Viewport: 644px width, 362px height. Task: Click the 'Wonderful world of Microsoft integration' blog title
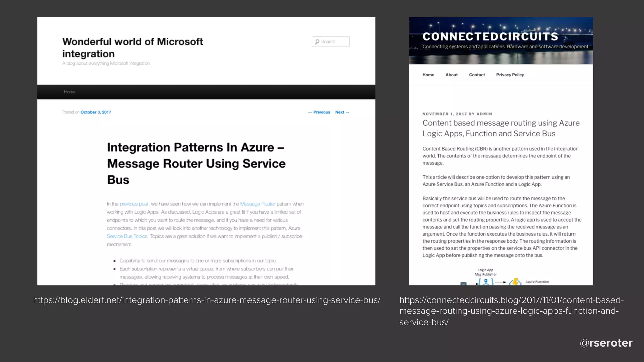pos(132,47)
